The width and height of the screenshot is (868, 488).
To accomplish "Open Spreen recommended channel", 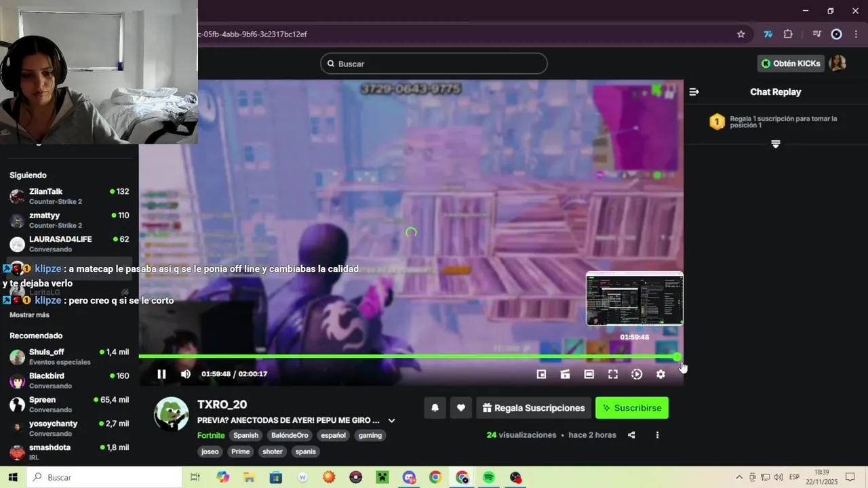I will (x=69, y=405).
